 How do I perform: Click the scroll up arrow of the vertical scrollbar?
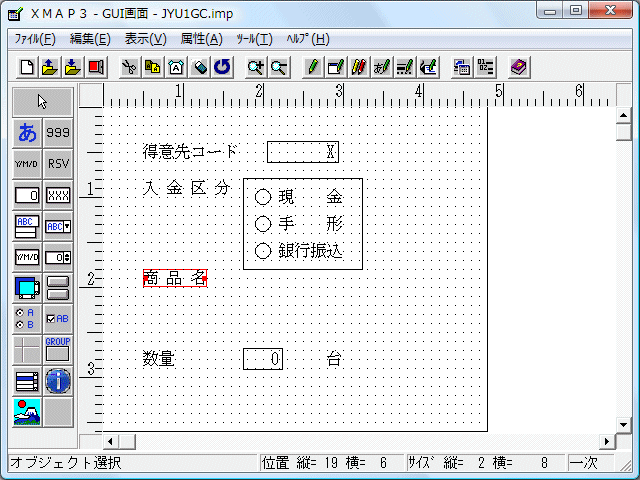click(623, 116)
